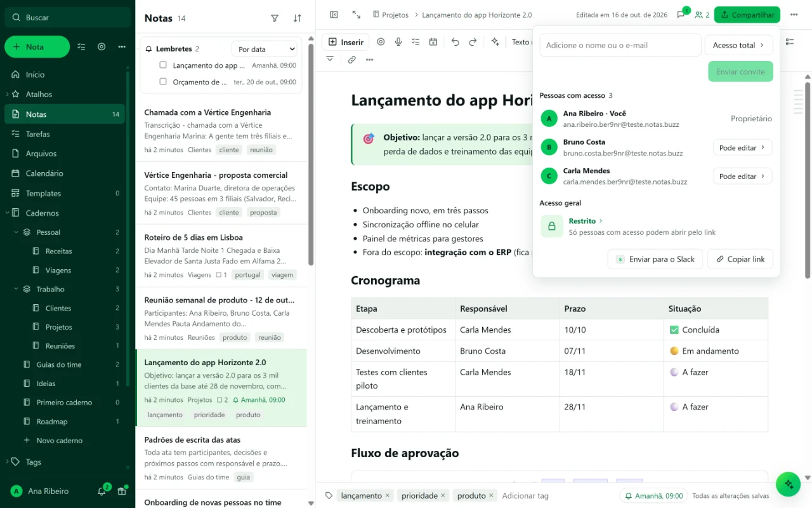
Task: Insert a calendar event from the toolbar
Action: [433, 42]
